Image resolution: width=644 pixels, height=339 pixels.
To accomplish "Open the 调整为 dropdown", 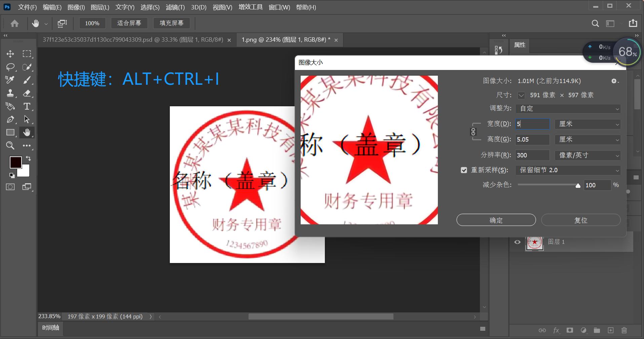I will pyautogui.click(x=567, y=108).
